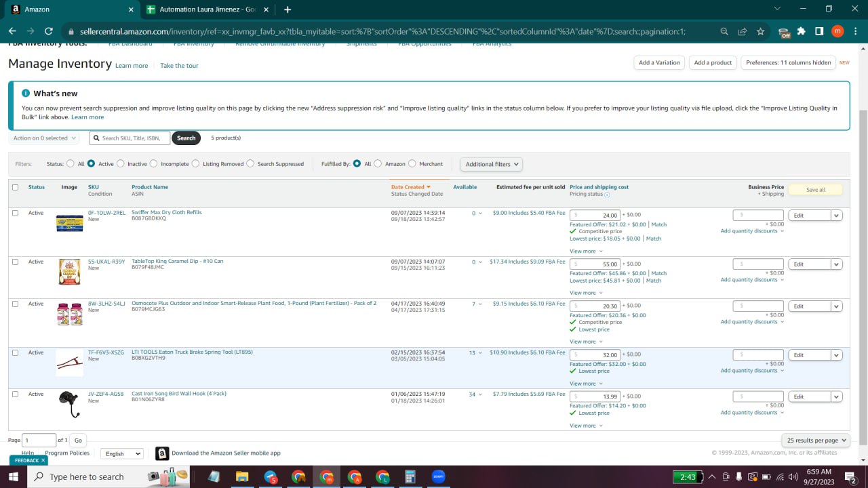Tick the select-all checkbox in table header
The width and height of the screenshot is (868, 488).
[x=16, y=187]
